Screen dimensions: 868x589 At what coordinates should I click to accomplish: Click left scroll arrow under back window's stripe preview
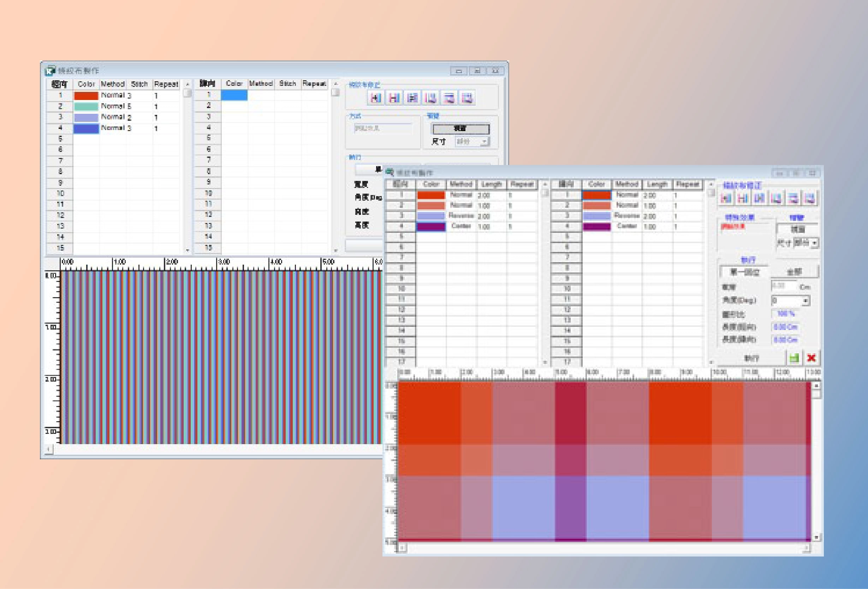(x=48, y=449)
